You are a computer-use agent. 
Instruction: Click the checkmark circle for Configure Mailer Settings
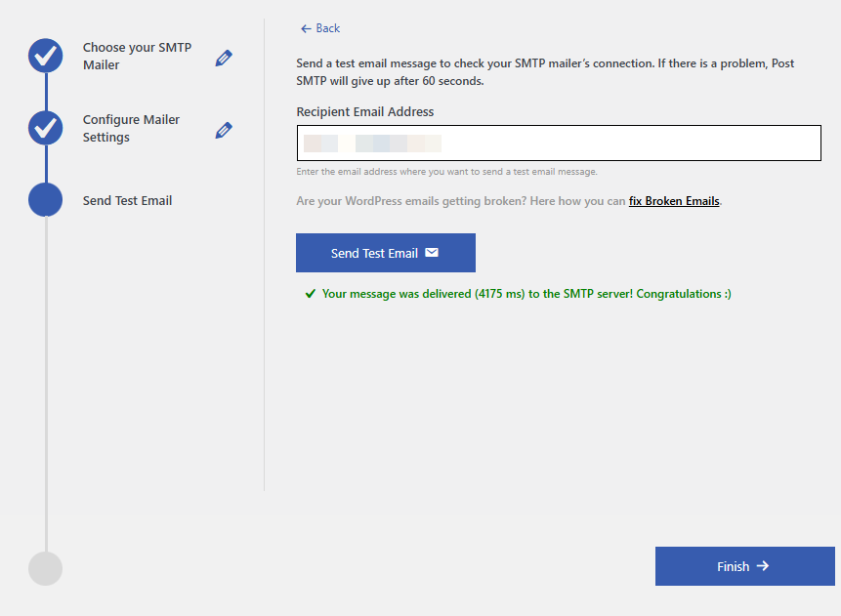46,128
